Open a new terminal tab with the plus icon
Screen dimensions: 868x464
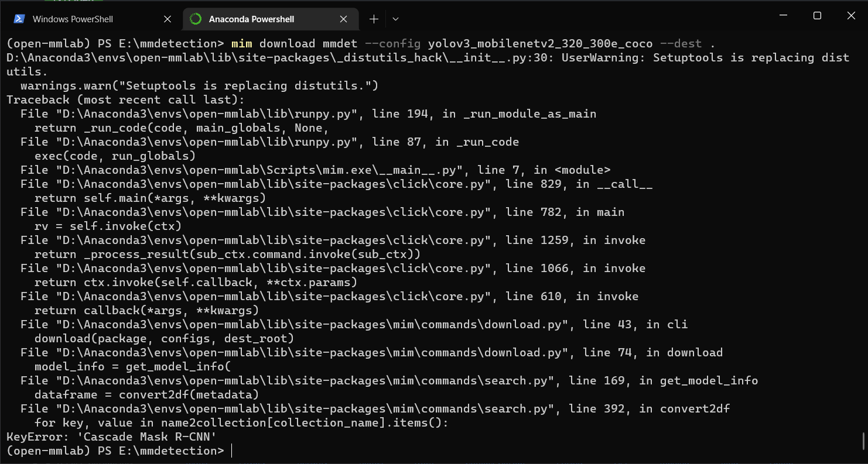point(374,18)
